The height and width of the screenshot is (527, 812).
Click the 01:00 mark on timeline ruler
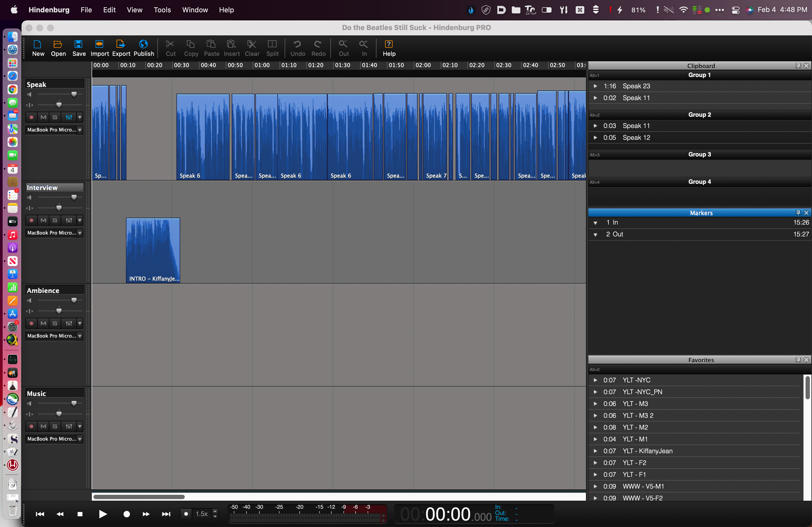coord(262,65)
